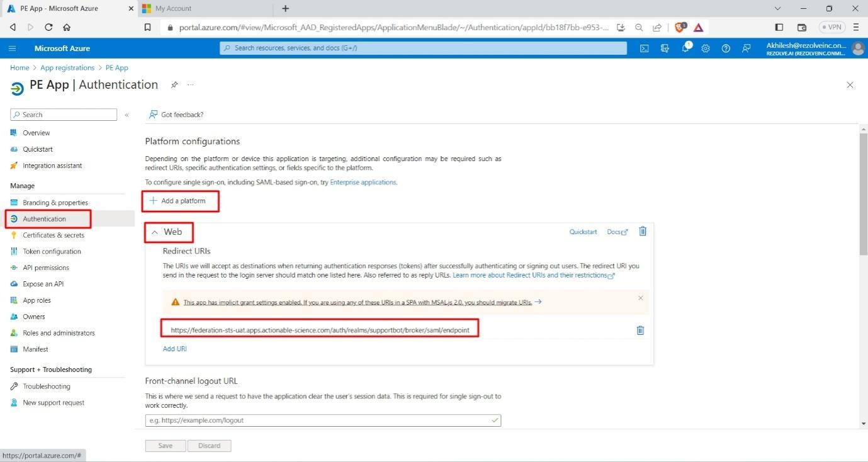This screenshot has width=868, height=462.
Task: Open New support request
Action: point(54,403)
